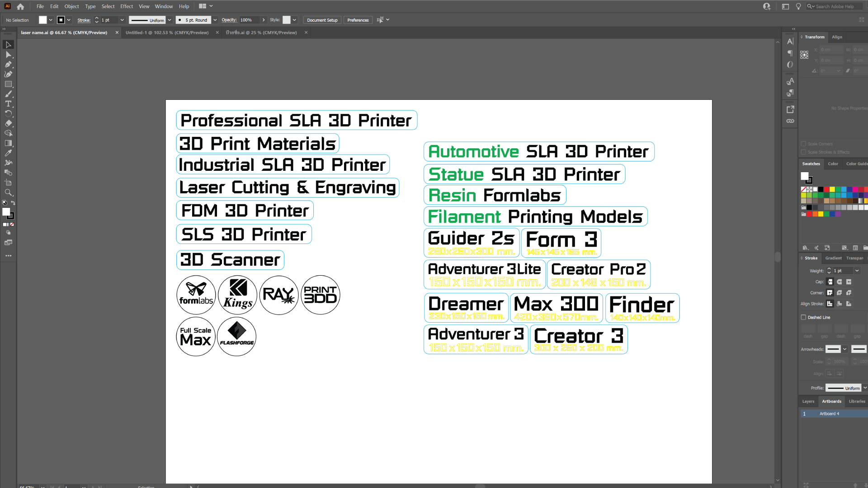Set fill to None in toolbar
The height and width of the screenshot is (488, 868).
[x=12, y=225]
